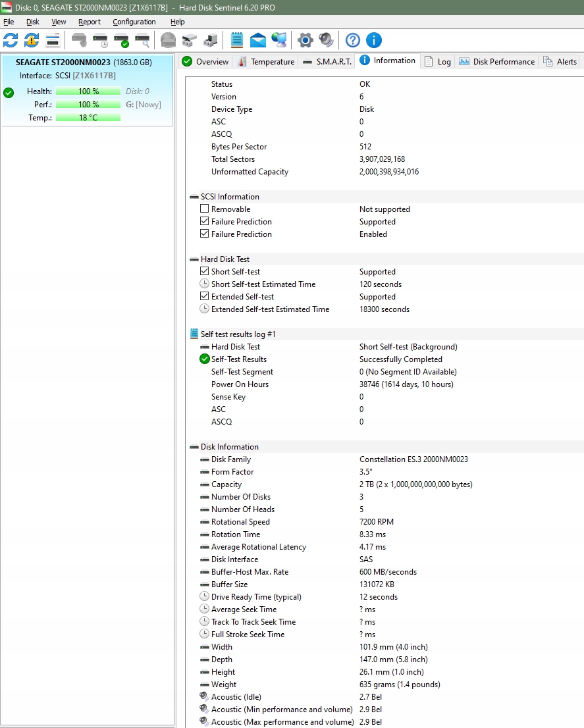
Task: Click the Disk Interface value SAS
Action: (366, 559)
